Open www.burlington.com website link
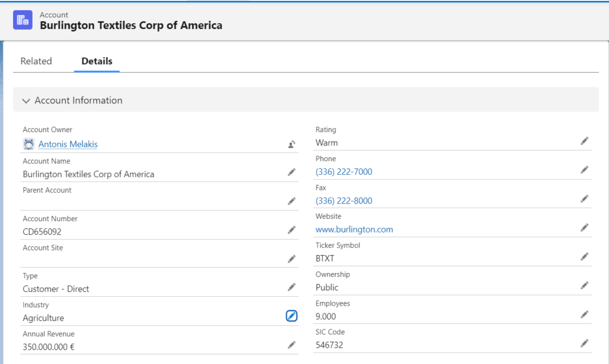 [x=354, y=230]
